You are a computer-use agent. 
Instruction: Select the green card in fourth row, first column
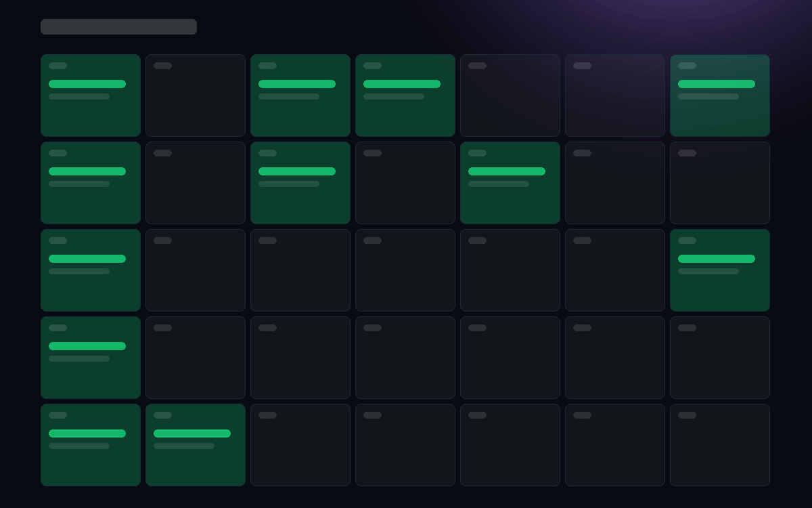tap(91, 358)
